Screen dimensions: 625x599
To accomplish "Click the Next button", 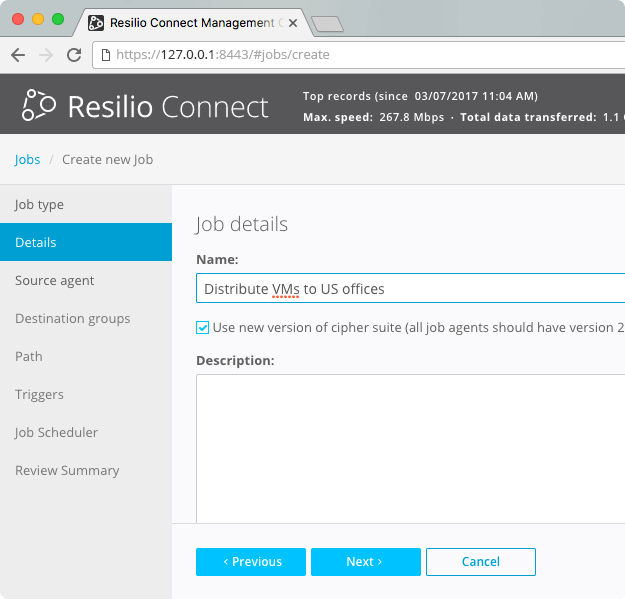I will click(x=366, y=562).
